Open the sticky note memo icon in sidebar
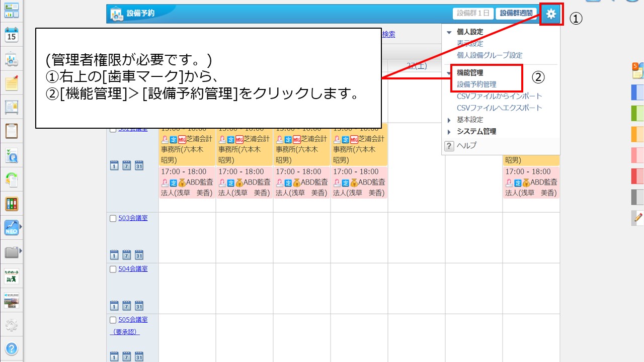The width and height of the screenshot is (644, 362). tap(12, 83)
